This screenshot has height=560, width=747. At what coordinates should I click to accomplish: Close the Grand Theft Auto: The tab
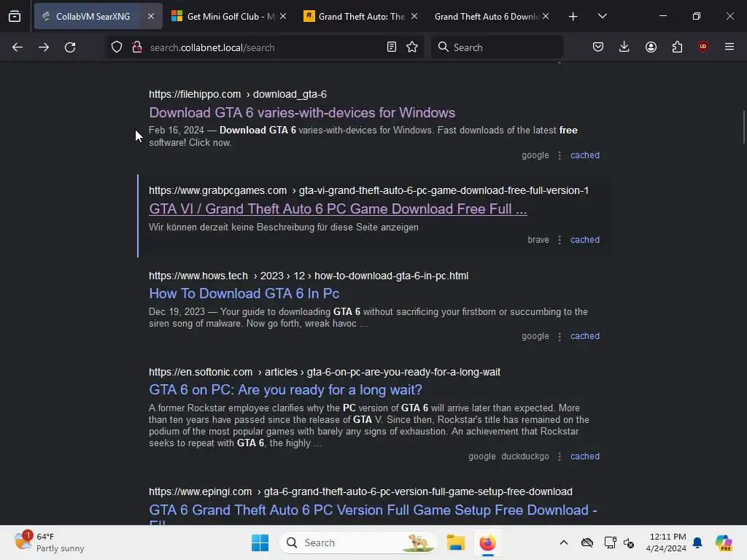pyautogui.click(x=414, y=16)
